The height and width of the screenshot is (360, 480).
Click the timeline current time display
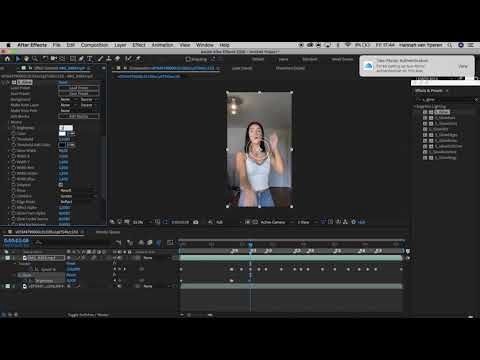click(x=16, y=240)
